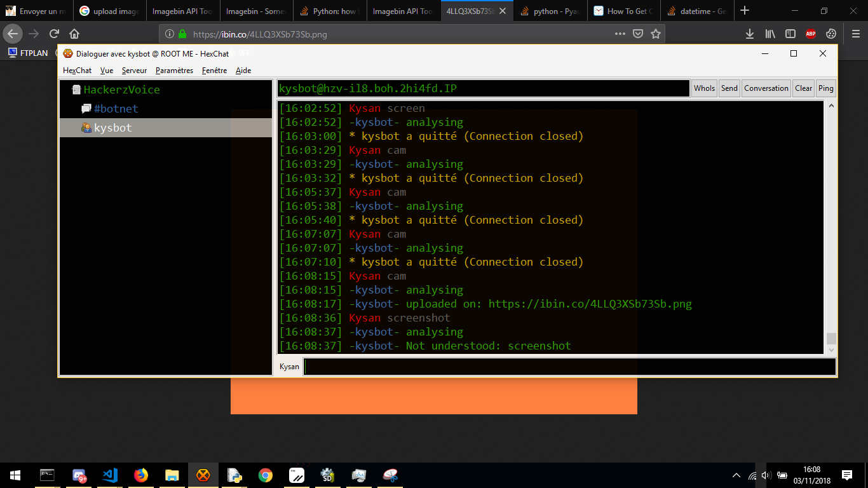Screen dimensions: 868x488
Task: Select the #botnet channel in tree
Action: 116,109
